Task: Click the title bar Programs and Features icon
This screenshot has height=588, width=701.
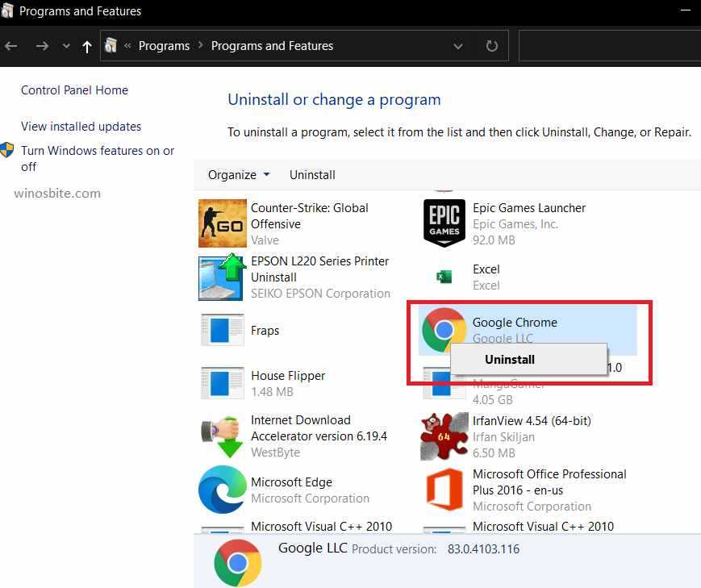Action: (x=6, y=10)
